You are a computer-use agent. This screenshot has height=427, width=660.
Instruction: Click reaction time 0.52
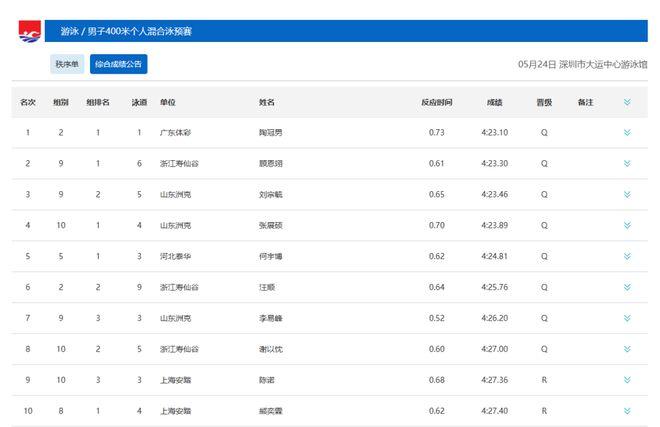[x=436, y=318]
